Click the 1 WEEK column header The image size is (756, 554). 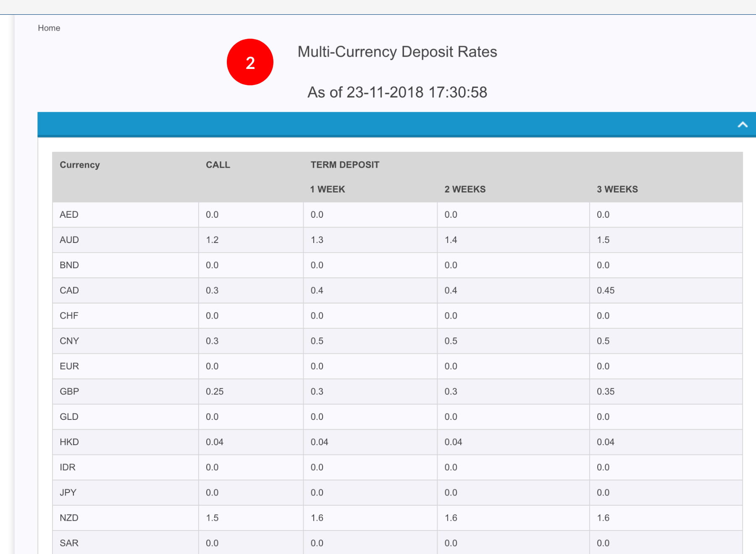(x=327, y=189)
